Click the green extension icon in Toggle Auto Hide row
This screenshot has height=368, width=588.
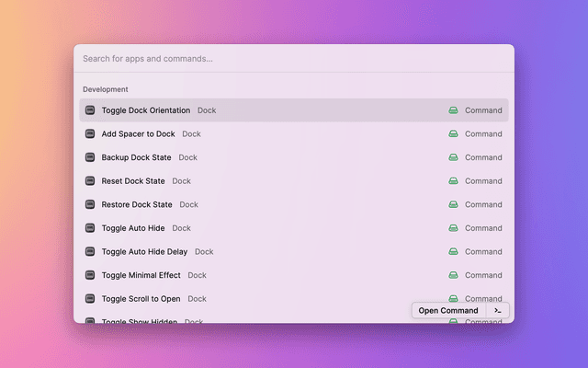[x=453, y=228]
